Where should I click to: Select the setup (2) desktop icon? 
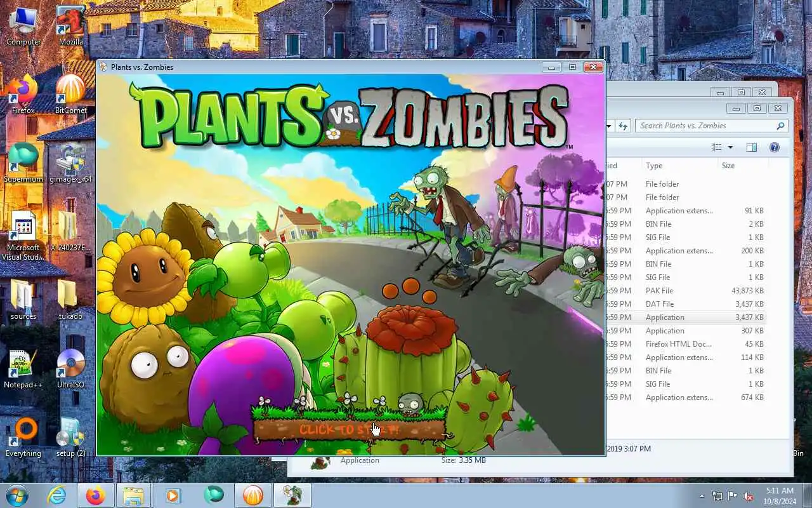pos(71,438)
